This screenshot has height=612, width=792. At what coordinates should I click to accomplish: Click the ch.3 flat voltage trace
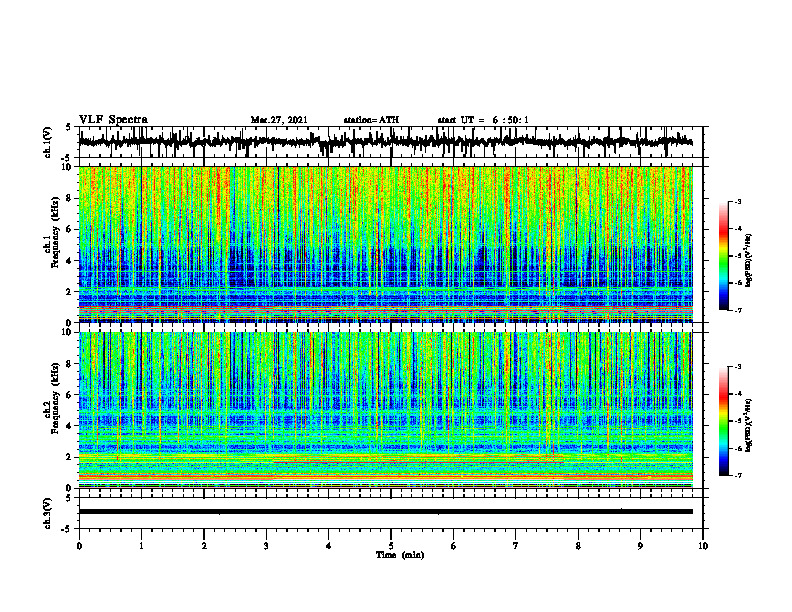coord(385,512)
